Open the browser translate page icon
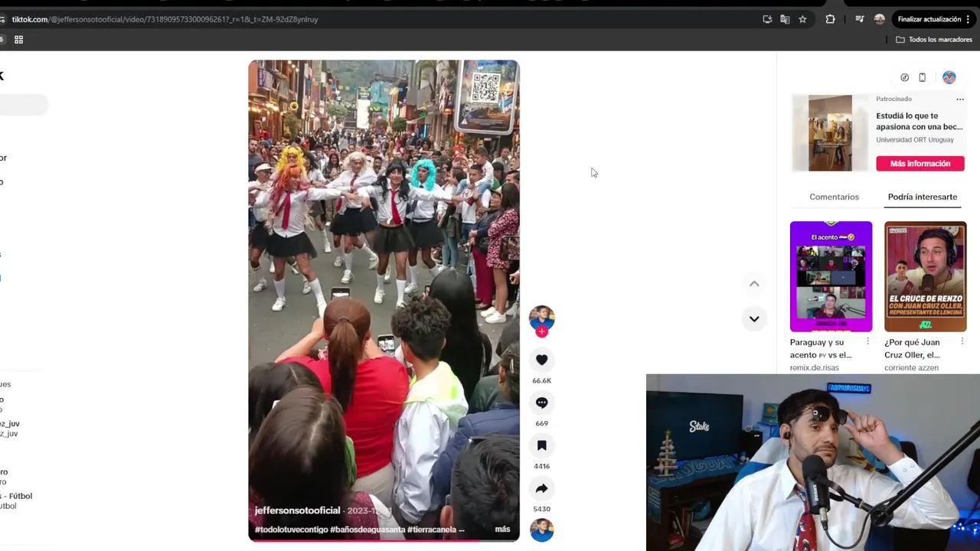The image size is (980, 551). pyautogui.click(x=785, y=19)
